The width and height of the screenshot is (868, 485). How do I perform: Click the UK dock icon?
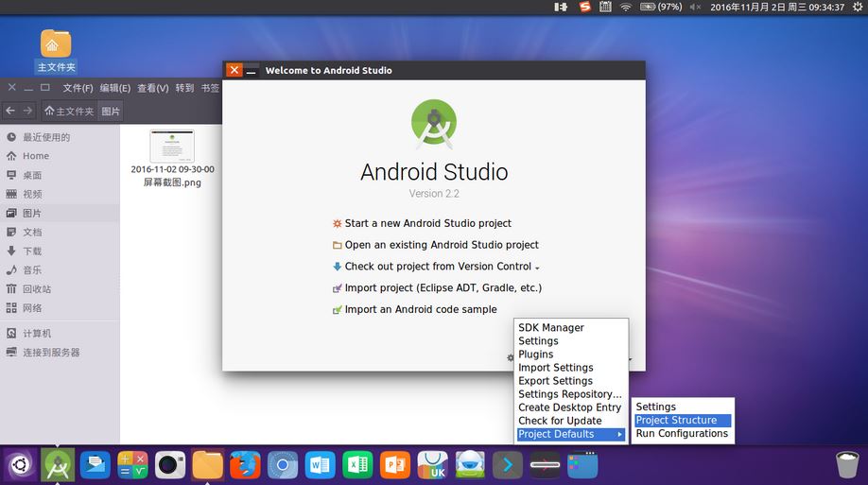[x=433, y=465]
